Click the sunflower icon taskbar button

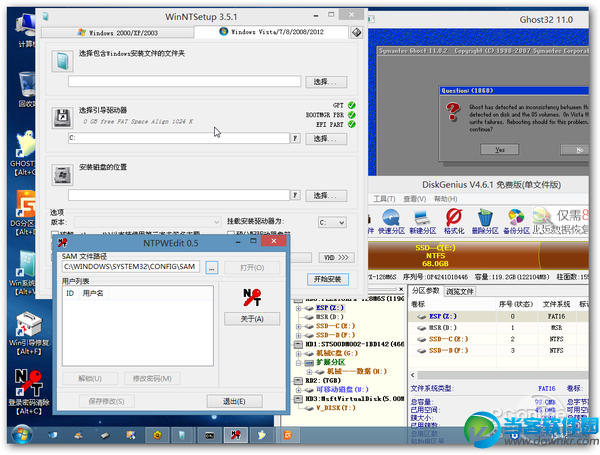click(x=157, y=435)
